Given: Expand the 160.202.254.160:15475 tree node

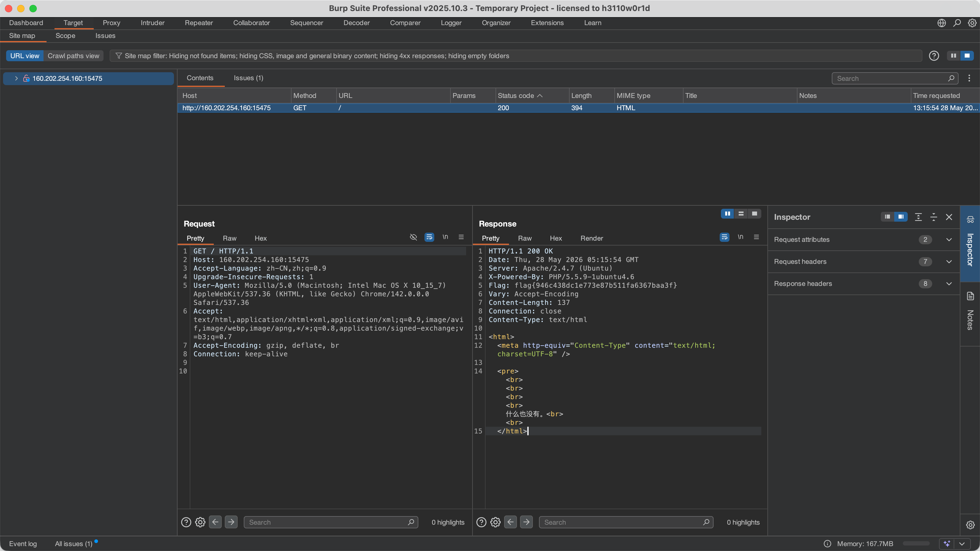Looking at the screenshot, I should click(x=16, y=78).
